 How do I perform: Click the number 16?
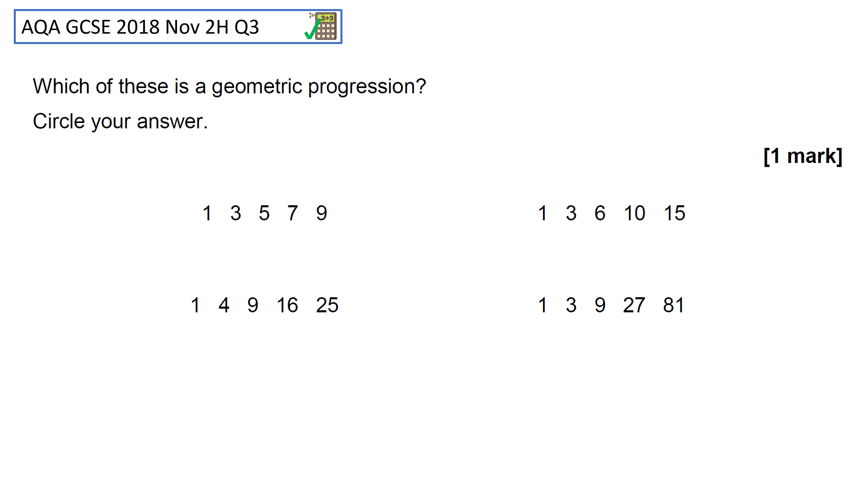[x=288, y=305]
